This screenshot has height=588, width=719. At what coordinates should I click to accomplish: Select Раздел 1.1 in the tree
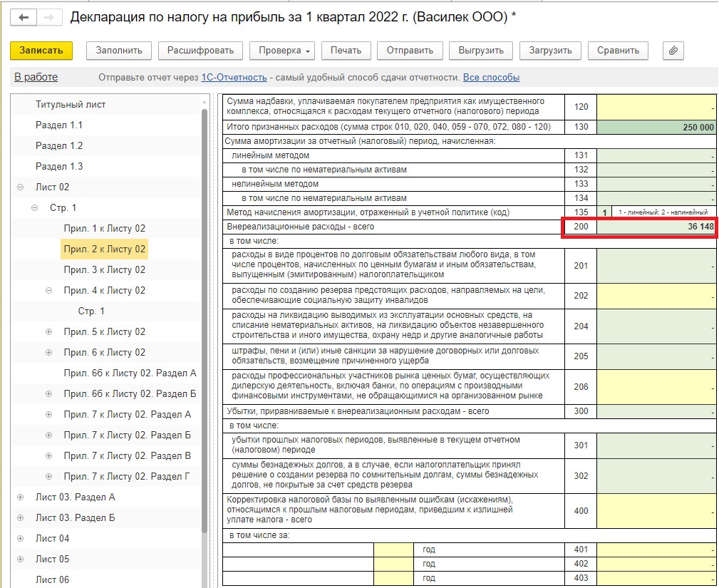click(x=59, y=125)
